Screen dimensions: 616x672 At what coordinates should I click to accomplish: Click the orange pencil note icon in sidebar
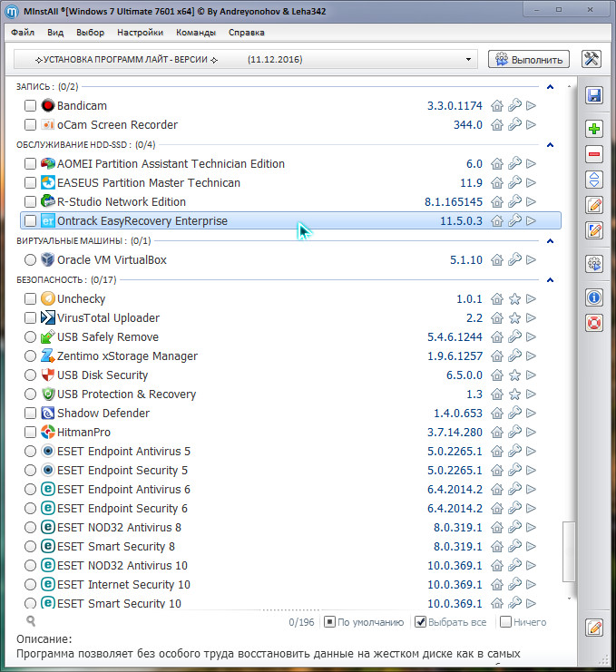(594, 205)
